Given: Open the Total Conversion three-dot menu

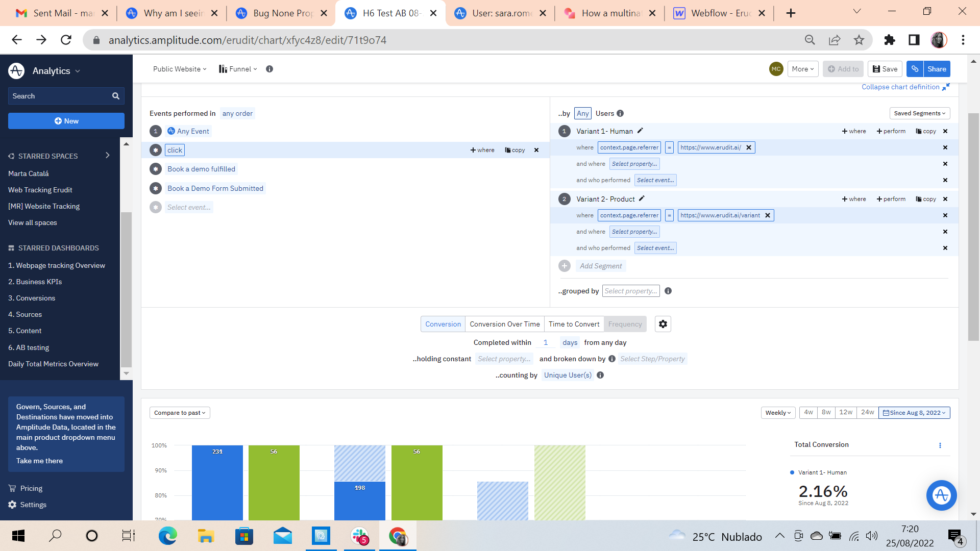Looking at the screenshot, I should (x=940, y=445).
